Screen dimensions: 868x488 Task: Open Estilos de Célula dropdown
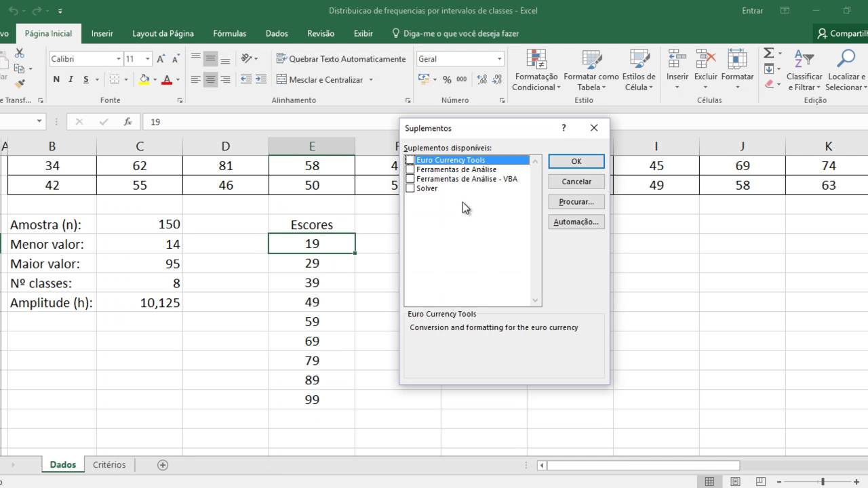(639, 70)
